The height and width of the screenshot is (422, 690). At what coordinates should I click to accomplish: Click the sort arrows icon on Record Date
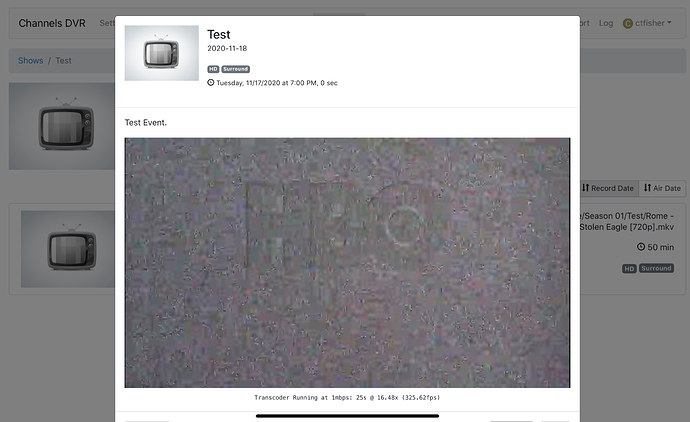coord(587,188)
